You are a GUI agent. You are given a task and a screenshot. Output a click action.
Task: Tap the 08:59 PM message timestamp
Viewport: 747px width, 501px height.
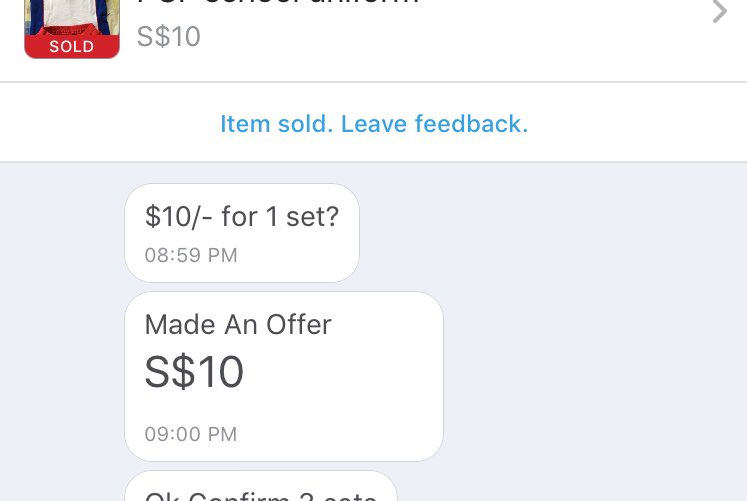191,255
